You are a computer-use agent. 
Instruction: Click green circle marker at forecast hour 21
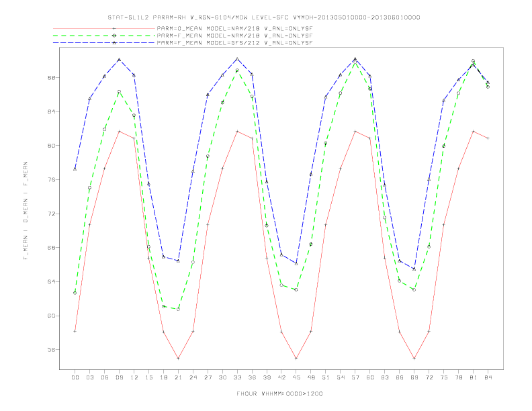[178, 310]
